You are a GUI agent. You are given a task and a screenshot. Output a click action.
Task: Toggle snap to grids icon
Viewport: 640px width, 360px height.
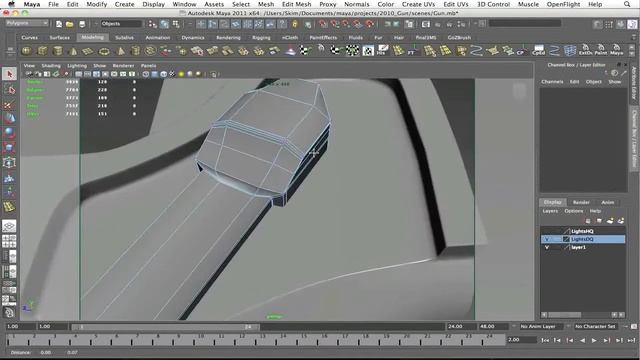(x=323, y=24)
